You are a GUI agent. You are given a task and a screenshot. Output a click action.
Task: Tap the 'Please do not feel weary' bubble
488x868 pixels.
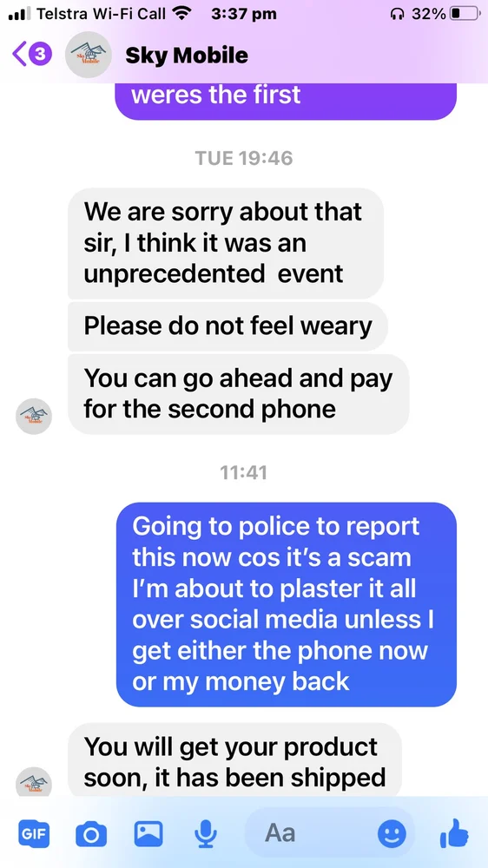pos(228,326)
